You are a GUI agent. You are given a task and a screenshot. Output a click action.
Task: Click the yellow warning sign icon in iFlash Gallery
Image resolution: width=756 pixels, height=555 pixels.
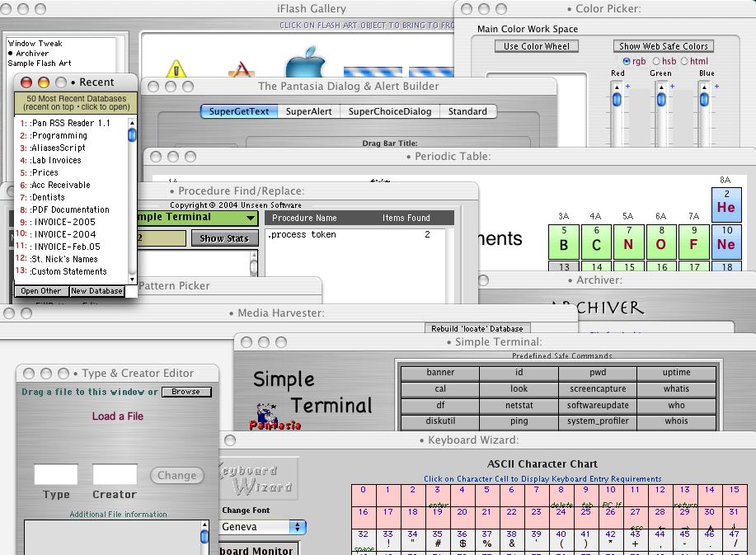[x=176, y=68]
